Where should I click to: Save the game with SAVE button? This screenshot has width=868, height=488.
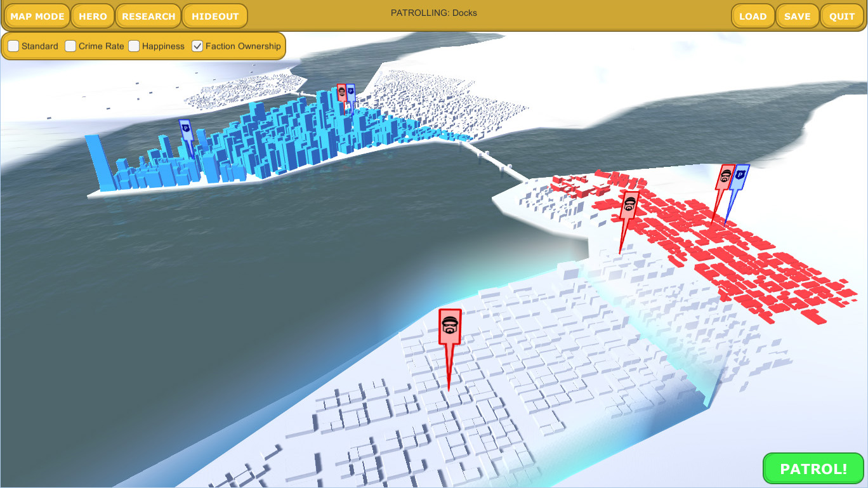click(x=797, y=16)
